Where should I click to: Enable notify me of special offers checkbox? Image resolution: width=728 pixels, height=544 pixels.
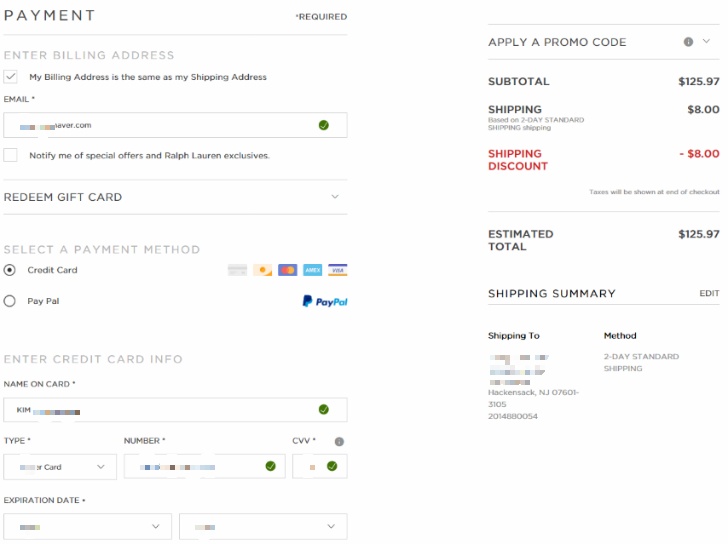coord(10,155)
